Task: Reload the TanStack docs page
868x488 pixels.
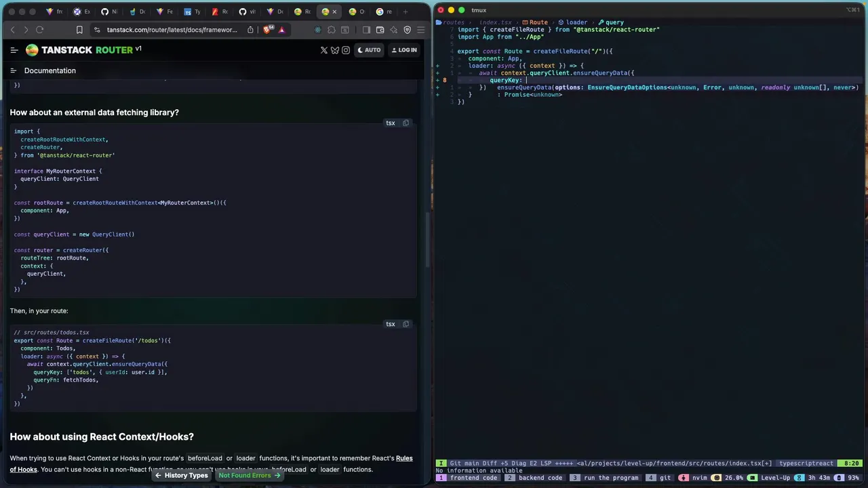Action: coord(40,30)
